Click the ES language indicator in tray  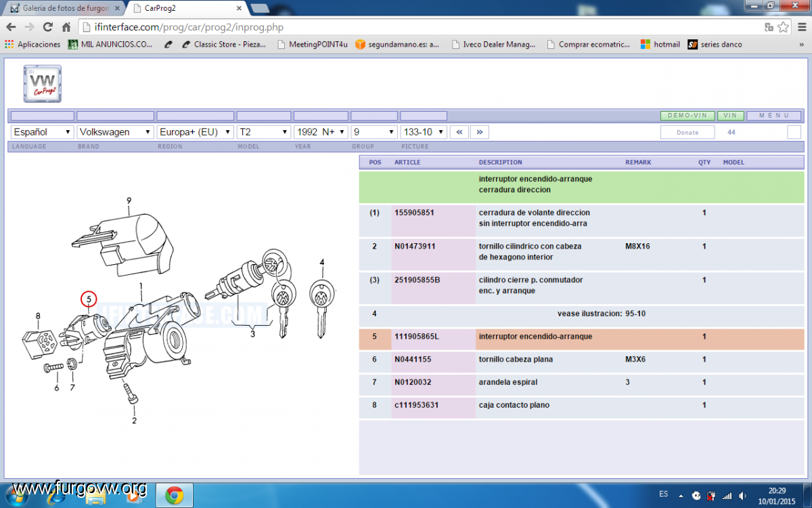663,494
